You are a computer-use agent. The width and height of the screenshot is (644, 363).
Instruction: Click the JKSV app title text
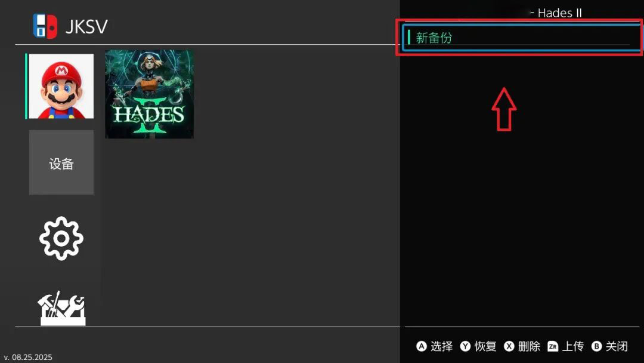click(x=86, y=27)
